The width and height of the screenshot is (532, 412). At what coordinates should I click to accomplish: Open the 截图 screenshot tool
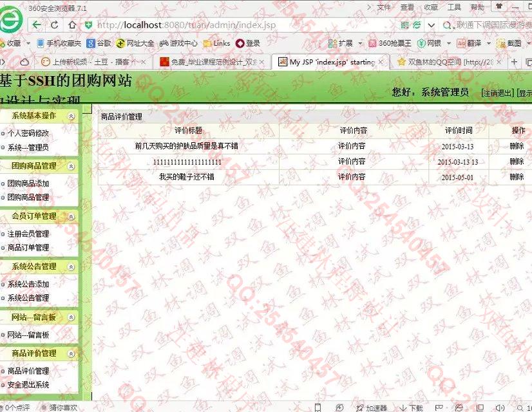click(x=509, y=43)
